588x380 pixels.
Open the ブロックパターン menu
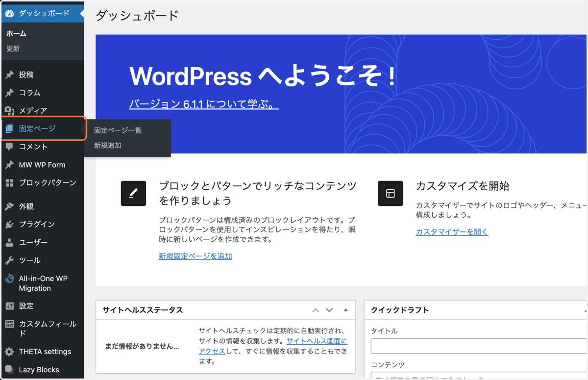(43, 183)
